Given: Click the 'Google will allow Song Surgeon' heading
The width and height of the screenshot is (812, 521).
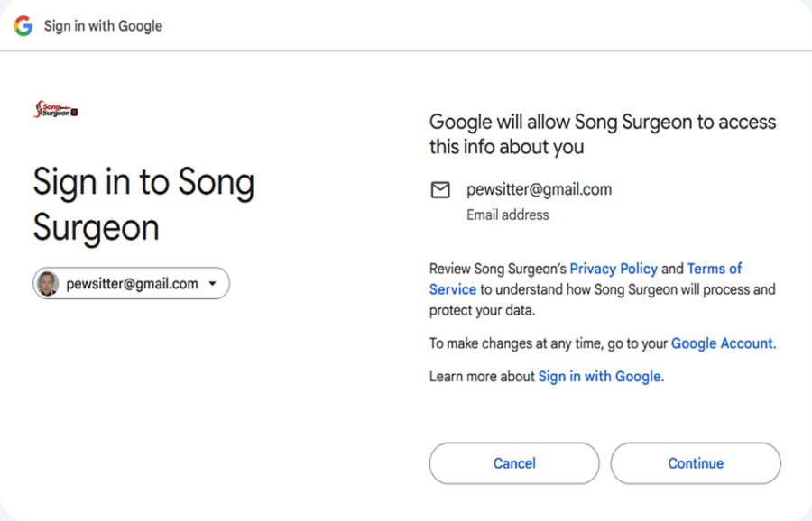Looking at the screenshot, I should (x=602, y=133).
